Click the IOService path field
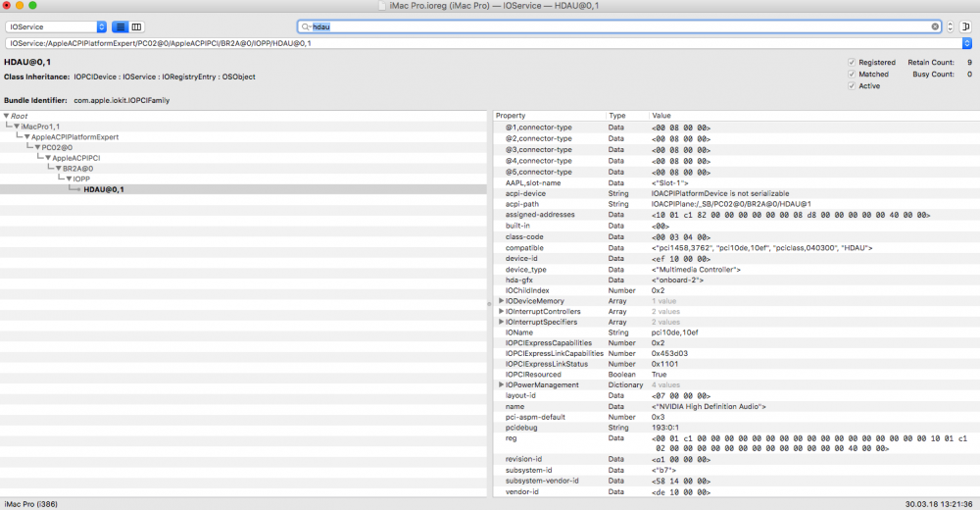Image resolution: width=980 pixels, height=510 pixels. point(484,43)
